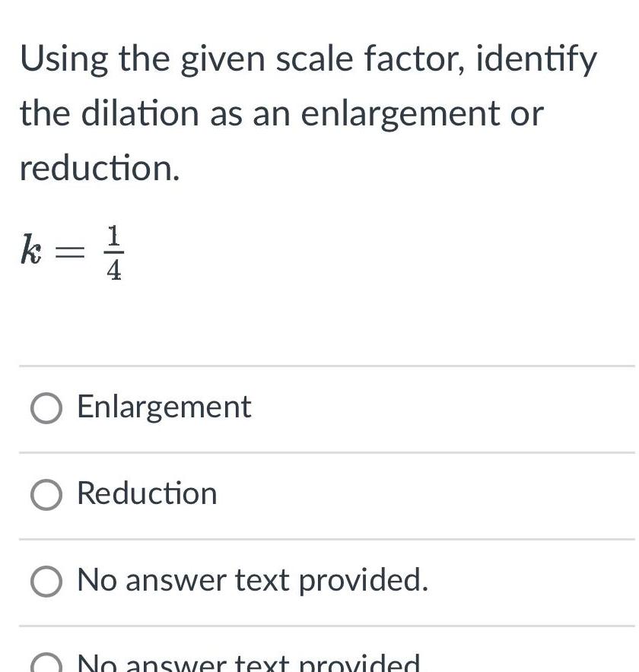Click the divider line above Enlargement option
Image resolution: width=639 pixels, height=672 pixels.
[319, 364]
